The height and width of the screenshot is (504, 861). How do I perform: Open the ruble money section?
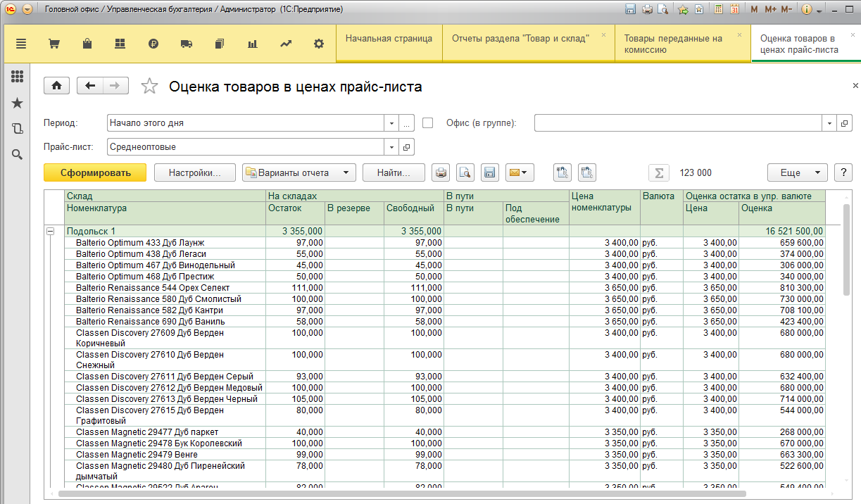point(153,44)
